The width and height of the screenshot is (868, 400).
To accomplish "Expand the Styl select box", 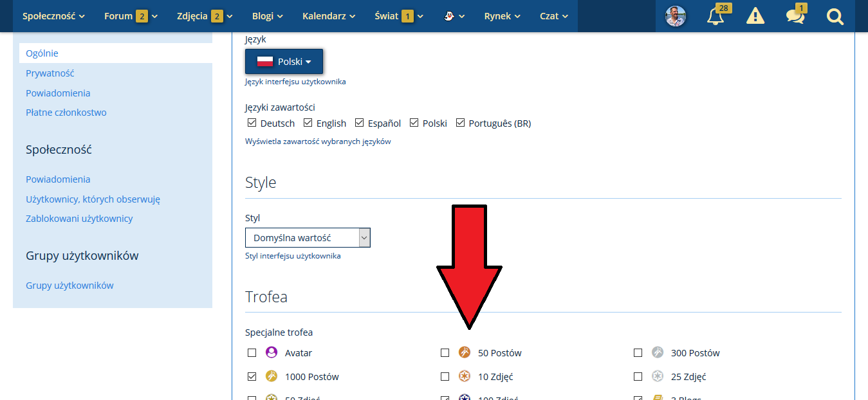I will pos(308,238).
